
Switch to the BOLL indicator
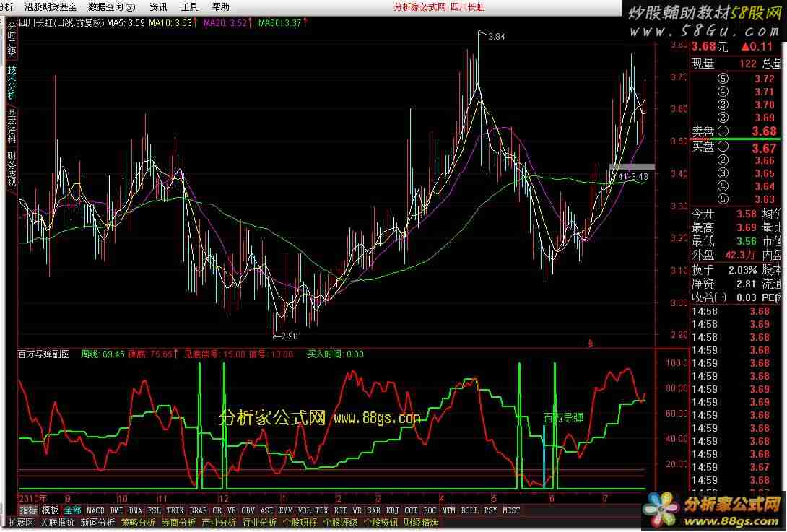pyautogui.click(x=470, y=510)
